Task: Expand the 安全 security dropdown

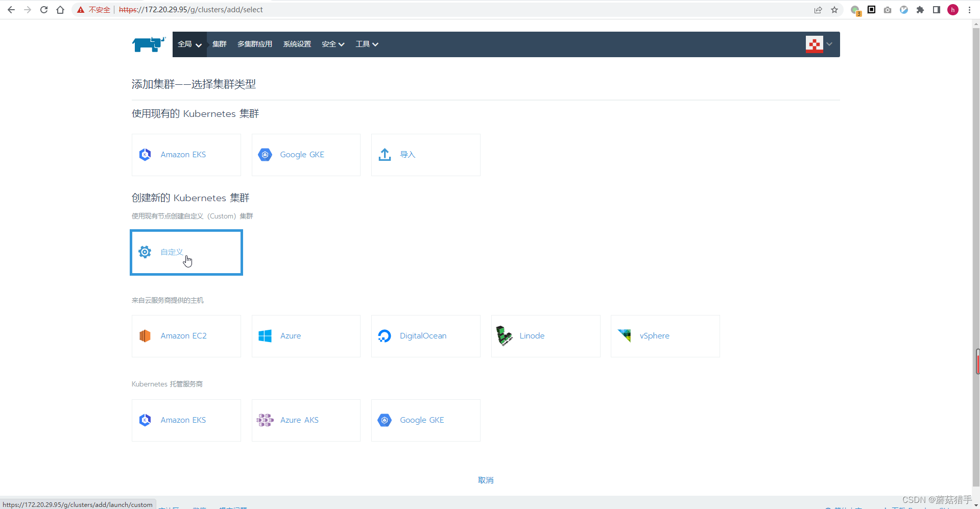Action: click(333, 44)
